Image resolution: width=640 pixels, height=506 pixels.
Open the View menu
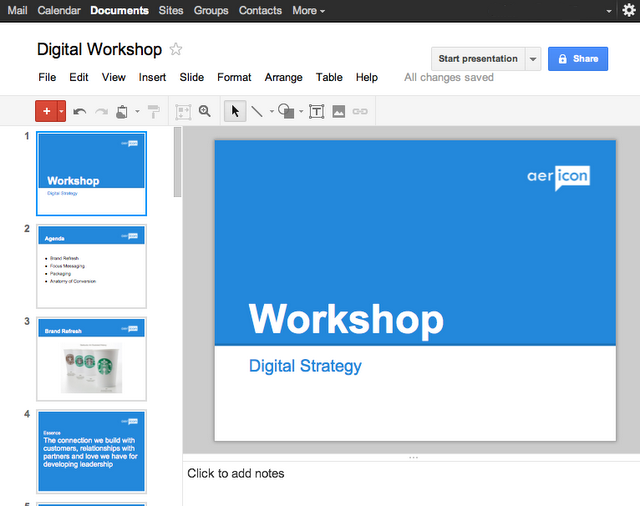113,78
